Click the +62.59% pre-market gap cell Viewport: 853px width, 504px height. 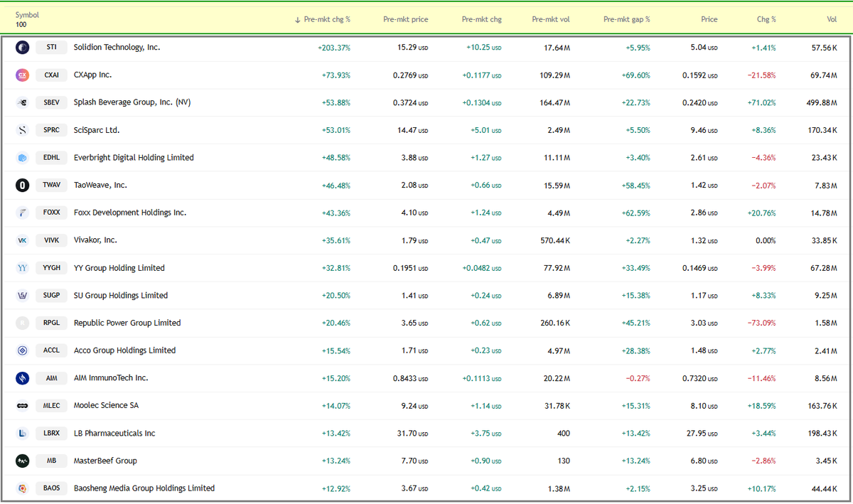(635, 213)
